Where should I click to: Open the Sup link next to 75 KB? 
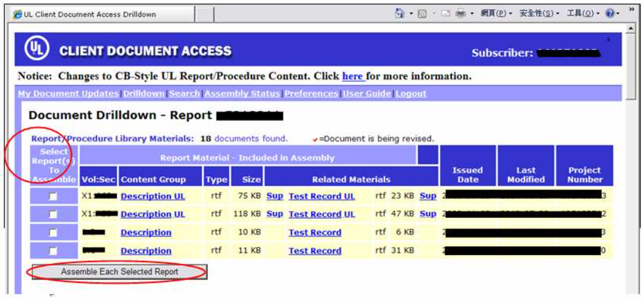tap(275, 196)
